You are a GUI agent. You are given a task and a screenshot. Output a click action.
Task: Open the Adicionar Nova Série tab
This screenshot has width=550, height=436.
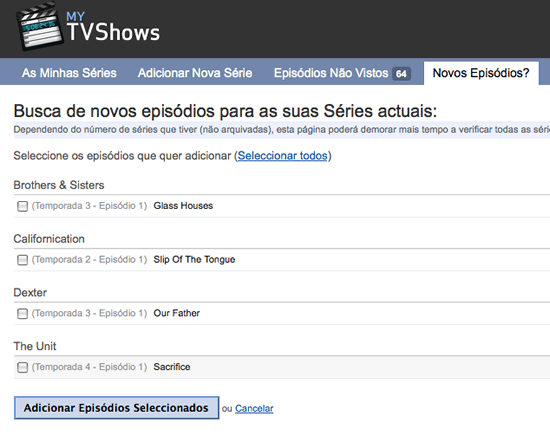click(x=195, y=73)
